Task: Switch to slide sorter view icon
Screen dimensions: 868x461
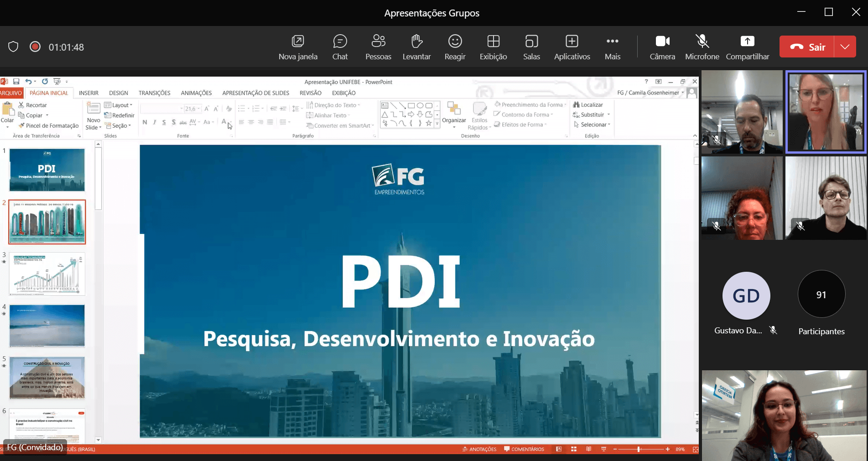Action: (x=574, y=449)
